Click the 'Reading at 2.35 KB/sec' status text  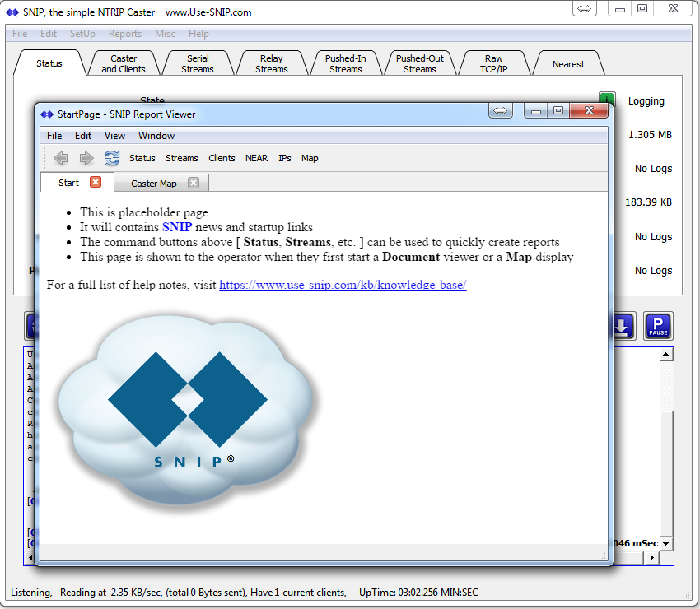[x=110, y=593]
